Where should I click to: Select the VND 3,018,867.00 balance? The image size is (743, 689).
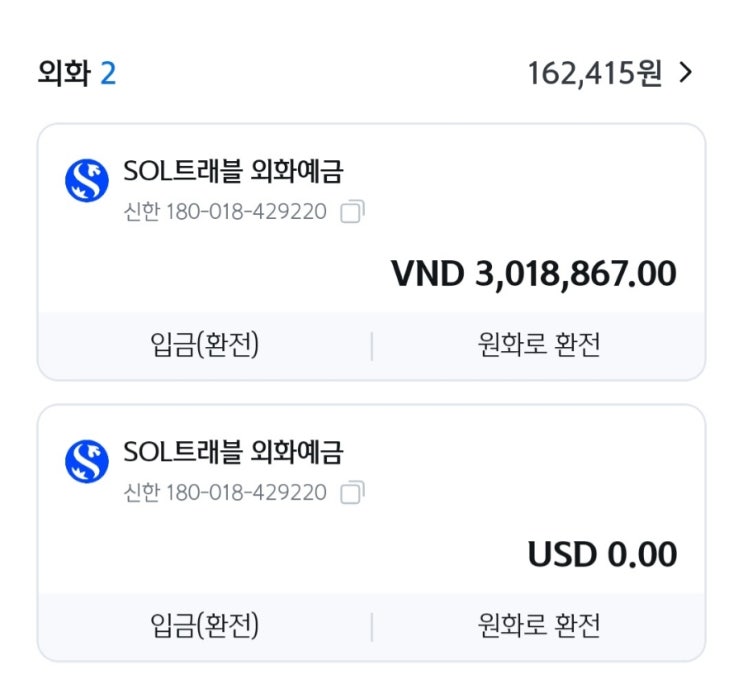[534, 273]
